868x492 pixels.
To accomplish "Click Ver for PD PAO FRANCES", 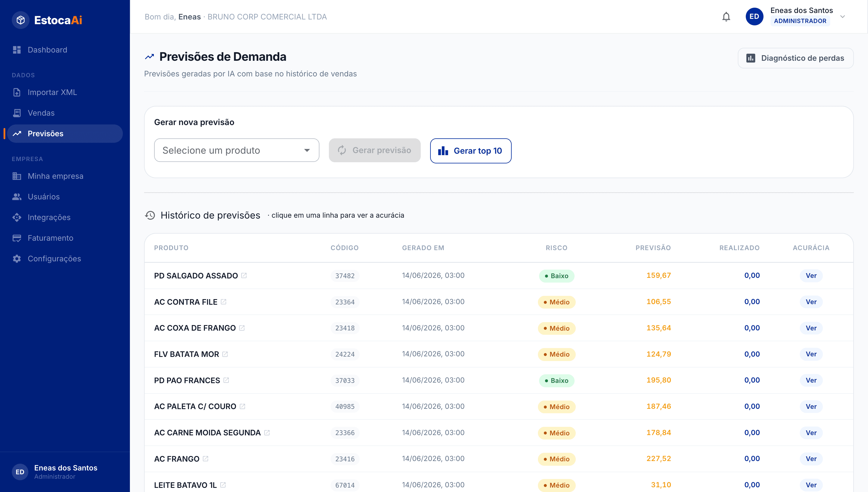I will pyautogui.click(x=811, y=380).
